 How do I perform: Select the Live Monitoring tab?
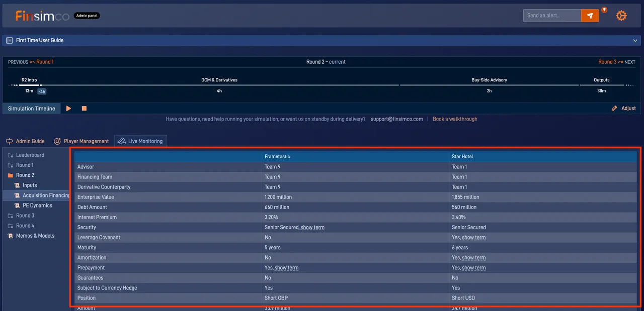pyautogui.click(x=140, y=141)
